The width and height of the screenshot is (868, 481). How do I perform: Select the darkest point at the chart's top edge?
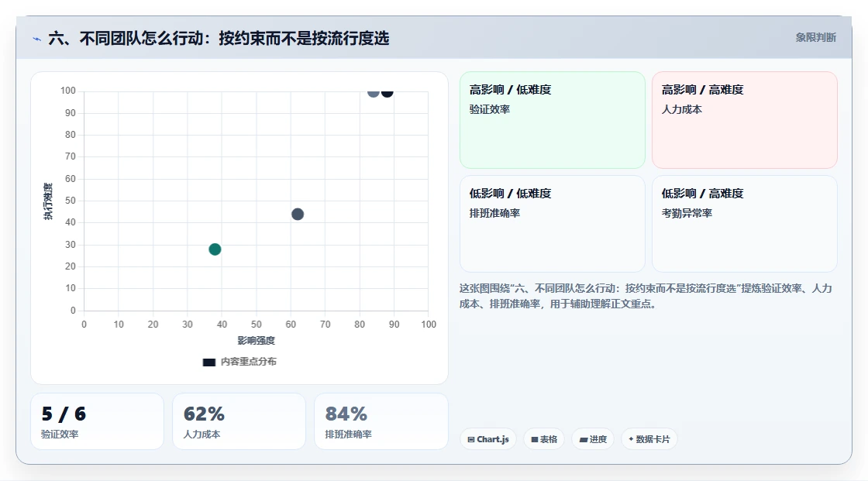[x=387, y=92]
